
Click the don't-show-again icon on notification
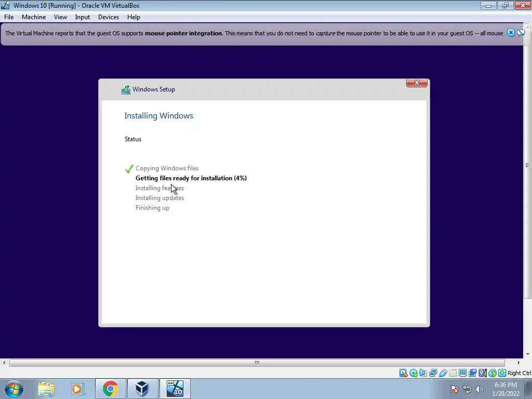pos(521,33)
